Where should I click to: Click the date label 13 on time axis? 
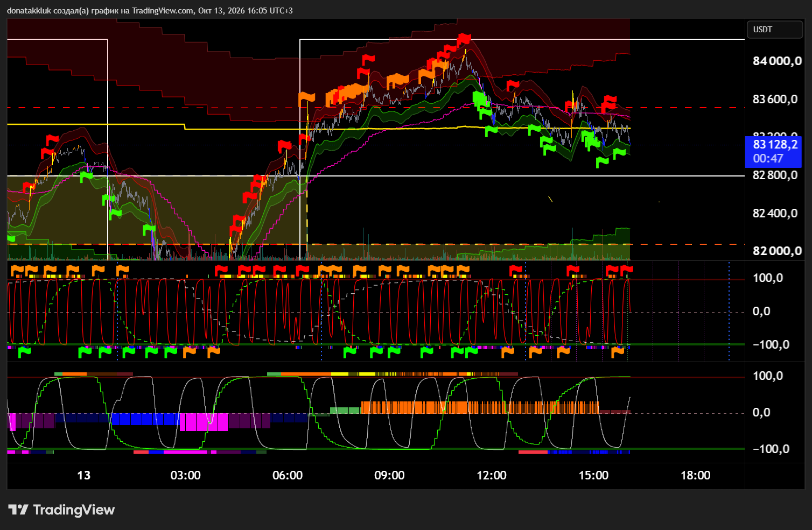point(84,476)
